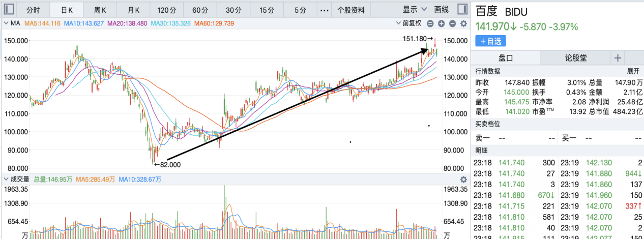Viewport: 644px width, 239px height.
Task: Open the 成交量 volume panel settings gear
Action: coord(463,180)
